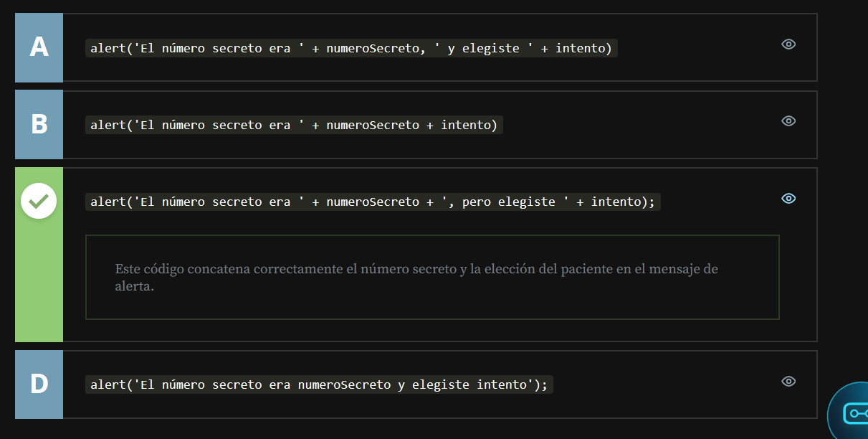
Task: Click the green checkmark correct-answer badge
Action: pyautogui.click(x=39, y=201)
